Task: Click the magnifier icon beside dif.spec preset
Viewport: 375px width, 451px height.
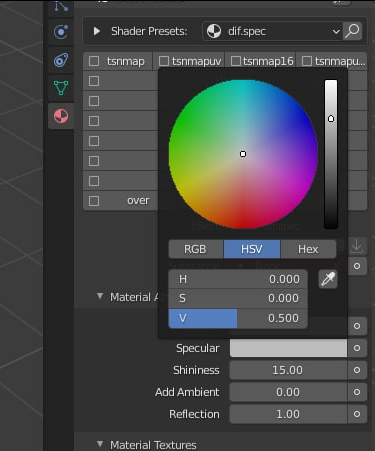Action: point(352,31)
